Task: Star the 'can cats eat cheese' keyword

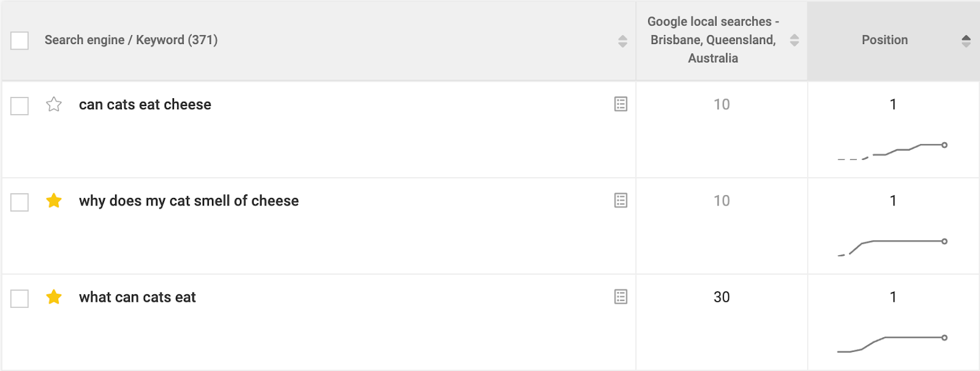Action: coord(54,104)
